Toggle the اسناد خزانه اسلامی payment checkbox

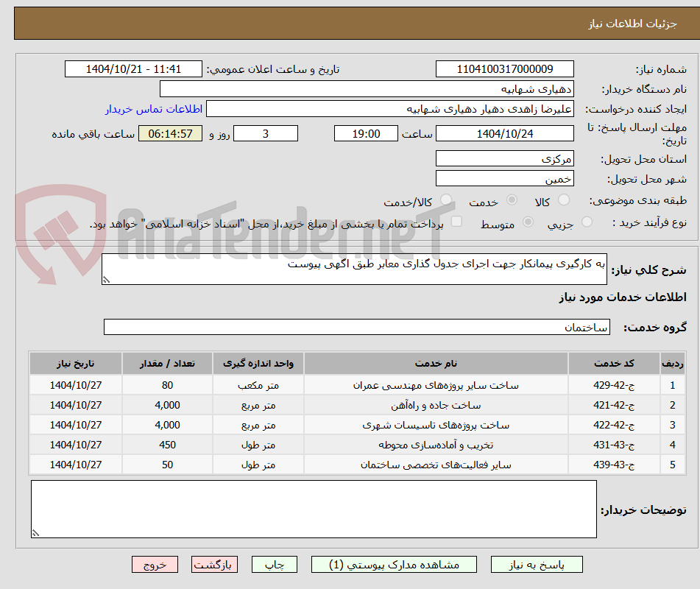click(x=456, y=222)
